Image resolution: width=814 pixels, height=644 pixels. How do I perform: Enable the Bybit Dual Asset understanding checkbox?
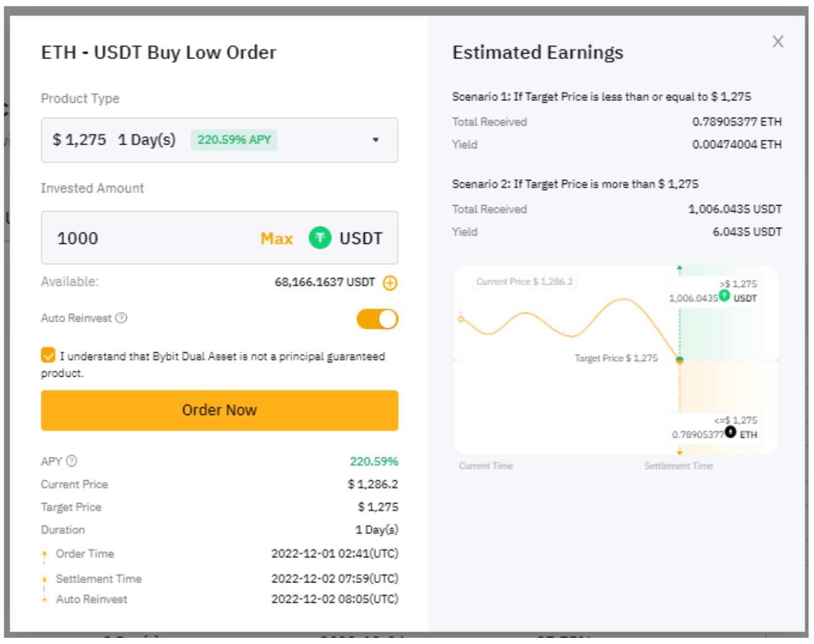[x=49, y=355]
